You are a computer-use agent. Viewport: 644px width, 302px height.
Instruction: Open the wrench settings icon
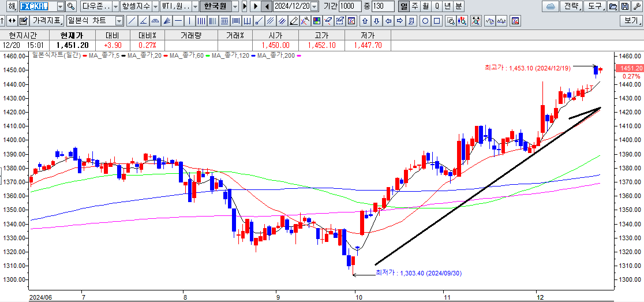pyautogui.click(x=635, y=6)
